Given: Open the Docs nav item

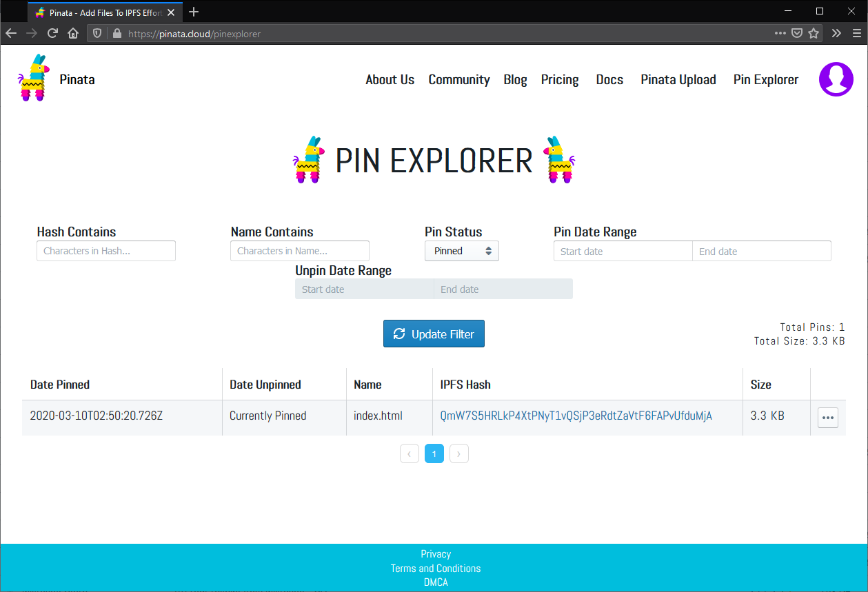Looking at the screenshot, I should 609,79.
